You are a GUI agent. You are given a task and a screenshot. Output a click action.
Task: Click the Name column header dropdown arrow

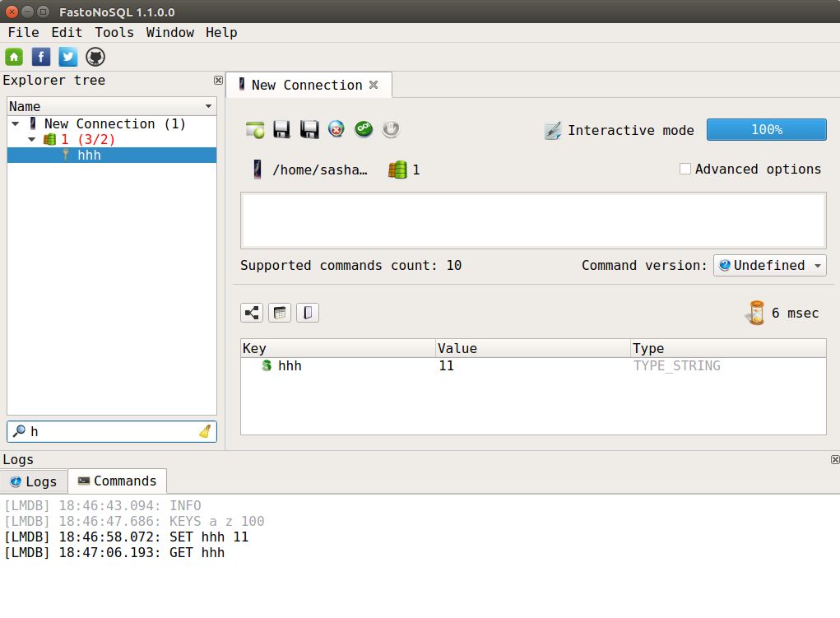[x=208, y=106]
